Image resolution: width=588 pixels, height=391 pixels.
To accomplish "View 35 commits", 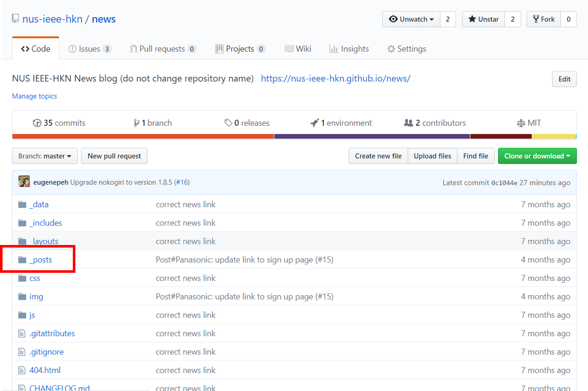I will 59,123.
